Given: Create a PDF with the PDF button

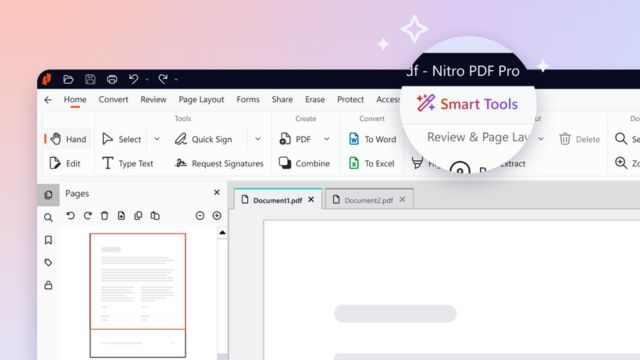Looking at the screenshot, I should coord(295,139).
